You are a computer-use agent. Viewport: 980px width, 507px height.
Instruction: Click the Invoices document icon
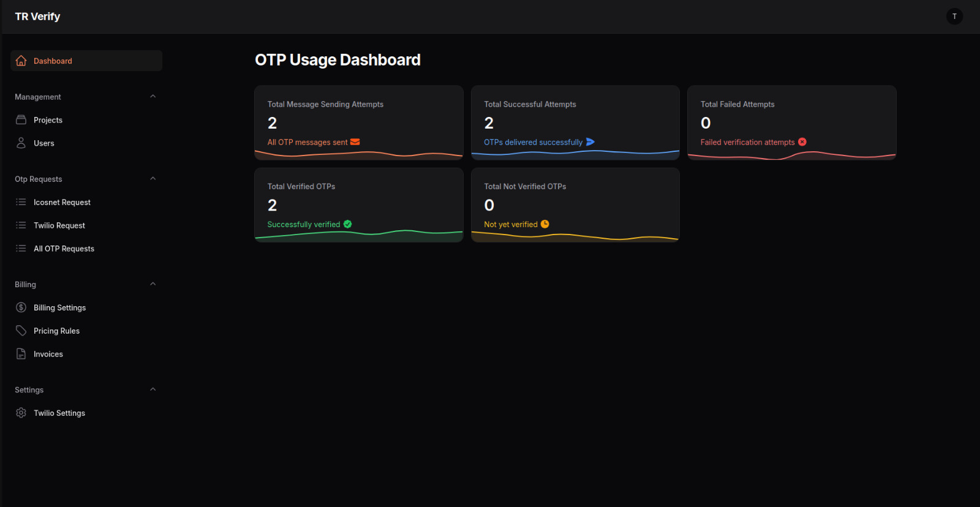coord(21,354)
